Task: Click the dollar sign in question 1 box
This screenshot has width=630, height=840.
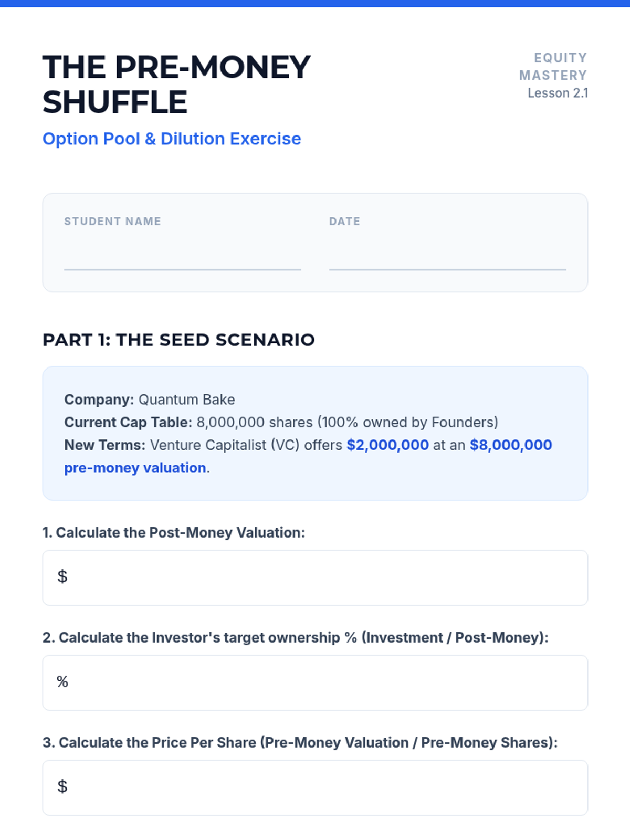Action: click(x=62, y=576)
